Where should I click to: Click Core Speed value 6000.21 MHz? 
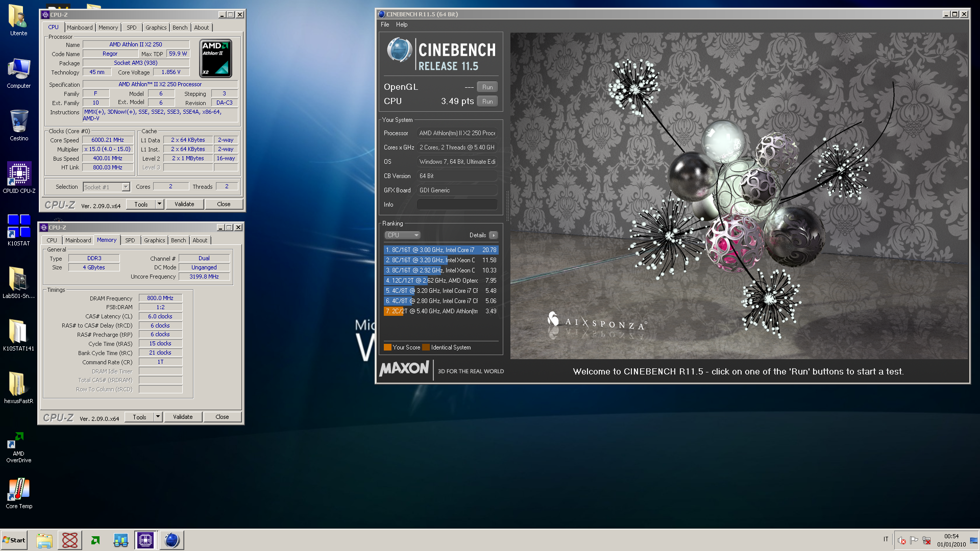point(108,140)
